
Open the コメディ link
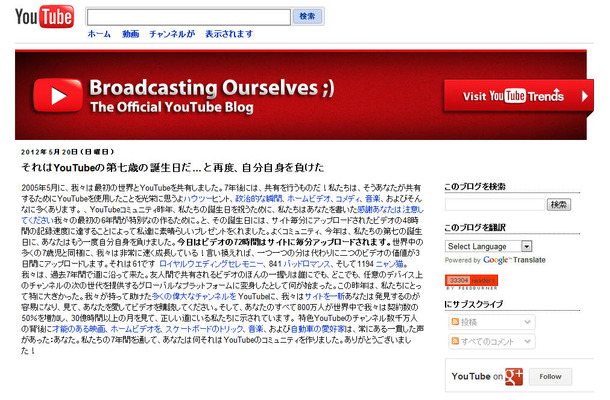(348, 199)
